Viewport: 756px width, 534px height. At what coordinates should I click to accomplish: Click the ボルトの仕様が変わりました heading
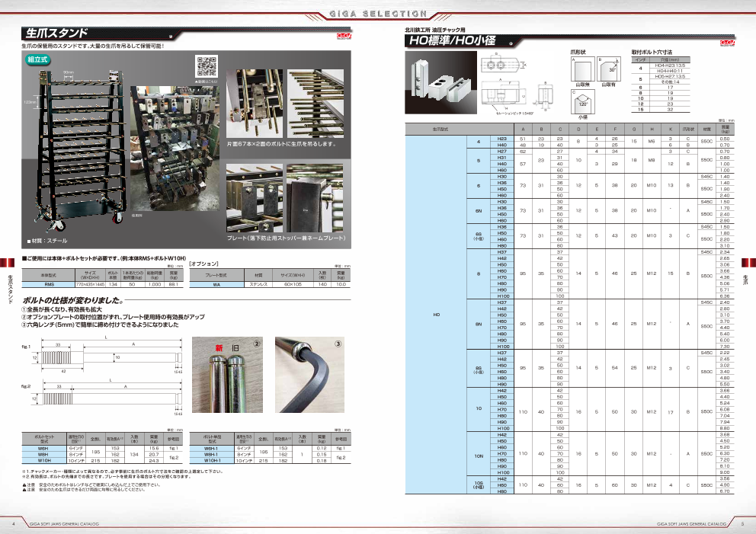pos(72,300)
